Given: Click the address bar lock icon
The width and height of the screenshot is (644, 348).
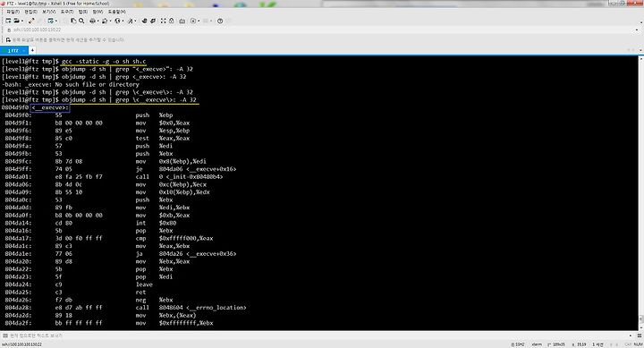Looking at the screenshot, I should click(x=9, y=30).
